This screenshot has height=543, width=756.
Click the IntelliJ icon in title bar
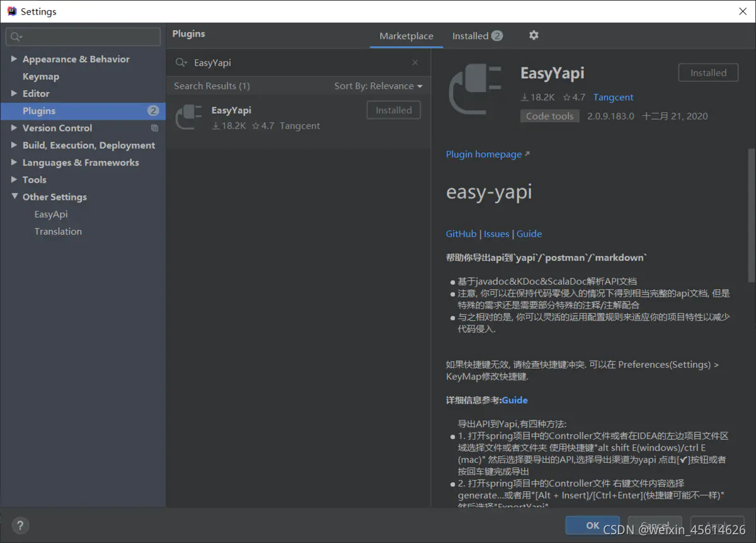click(11, 11)
